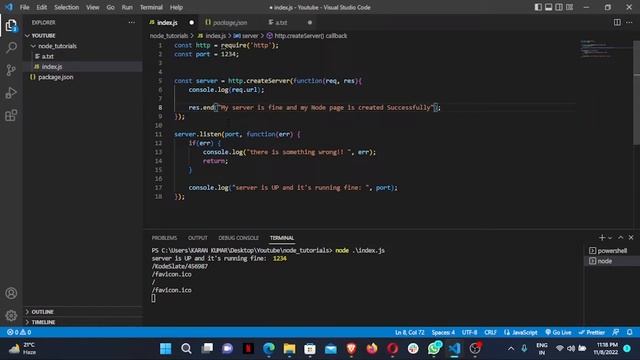Image resolution: width=640 pixels, height=360 pixels.
Task: Start Go Live server
Action: 558,332
